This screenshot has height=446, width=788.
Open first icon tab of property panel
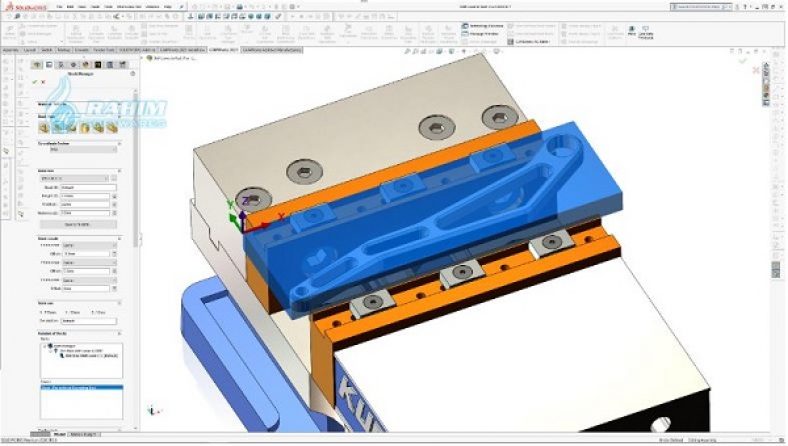click(37, 65)
